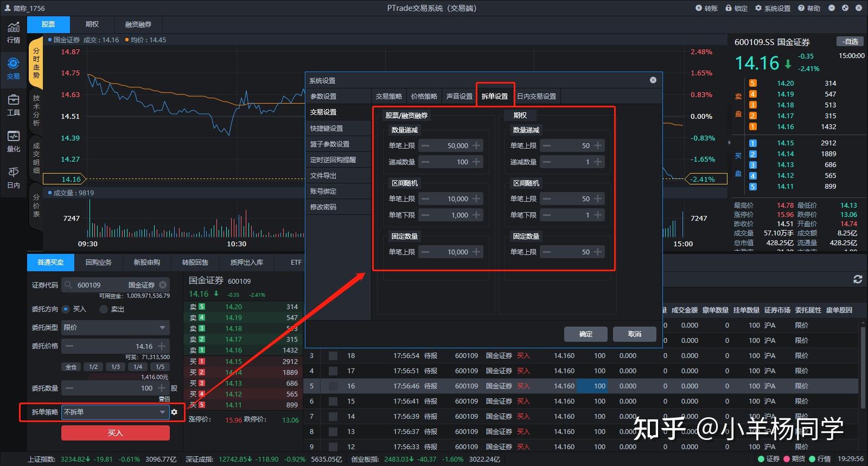Open the 行情 market sidebar icon
This screenshot has height=466, width=868.
(14, 32)
